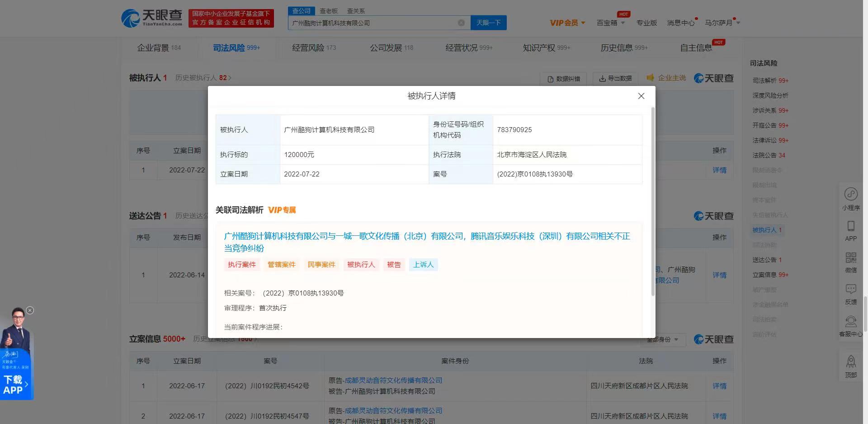Expand the VIP会员 dropdown

[x=567, y=23]
